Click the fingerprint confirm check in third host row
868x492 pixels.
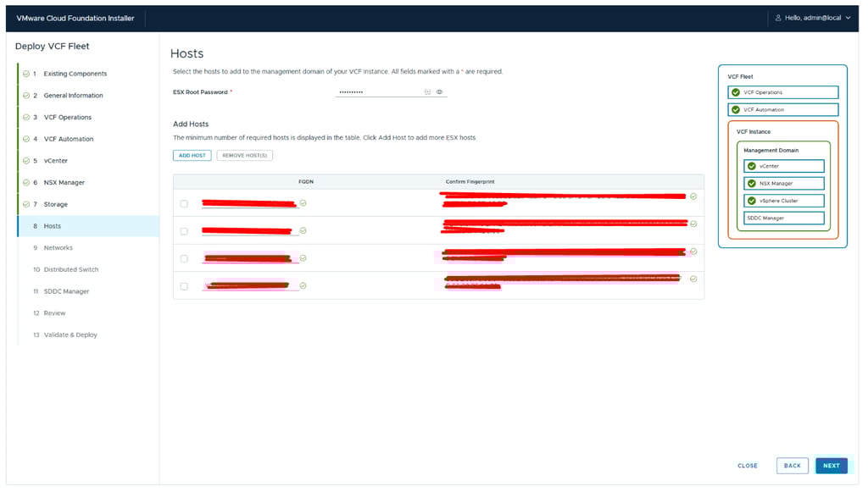pyautogui.click(x=693, y=252)
